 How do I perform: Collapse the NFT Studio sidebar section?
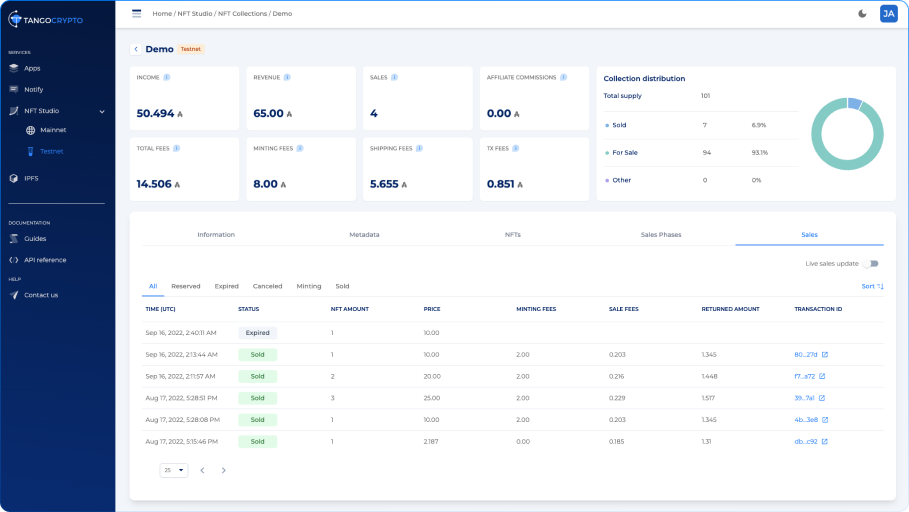click(102, 111)
